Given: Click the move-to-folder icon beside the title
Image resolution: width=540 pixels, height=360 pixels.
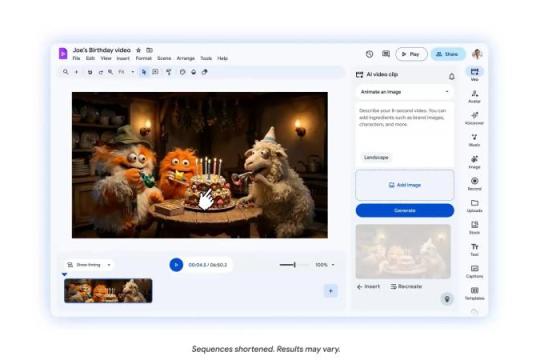Looking at the screenshot, I should point(149,50).
